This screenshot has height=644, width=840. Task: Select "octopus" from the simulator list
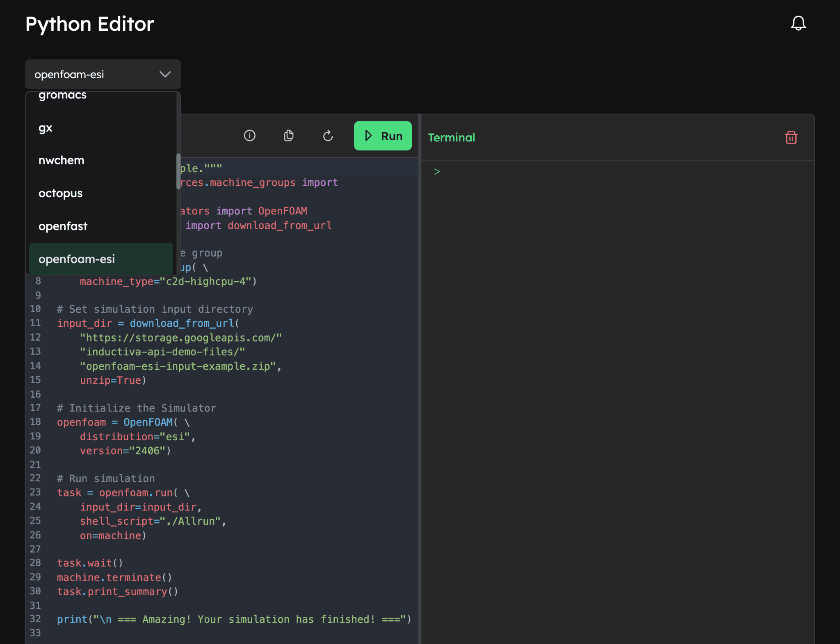[x=60, y=193]
